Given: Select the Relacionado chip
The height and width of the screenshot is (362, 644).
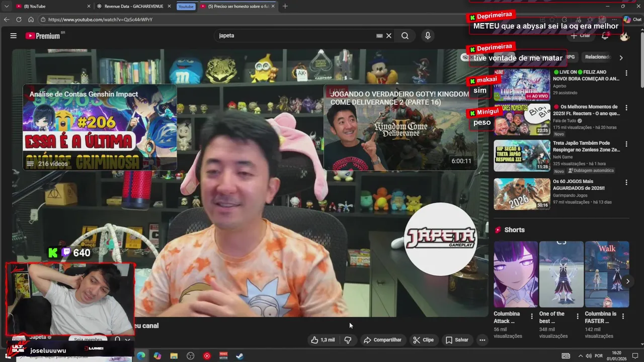Looking at the screenshot, I should [597, 57].
